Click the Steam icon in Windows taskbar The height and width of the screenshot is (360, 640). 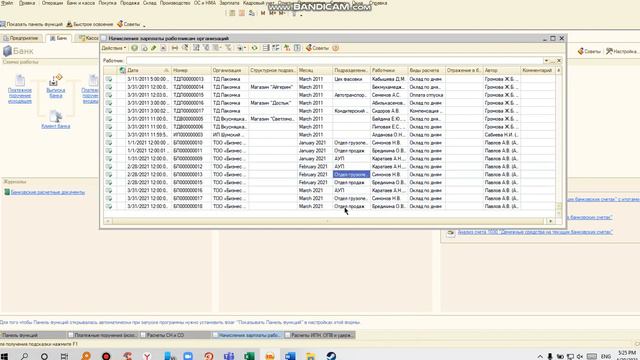[331, 356]
